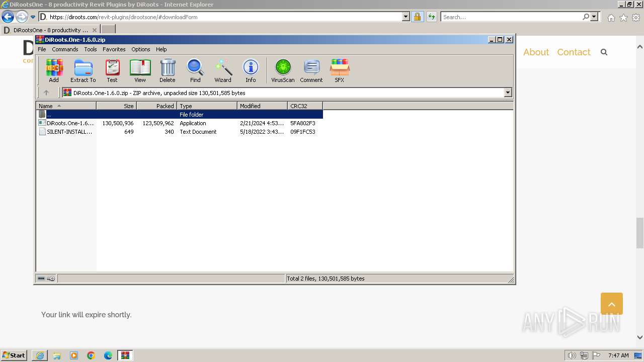Sort the list by Type column
The height and width of the screenshot is (362, 644).
[207, 106]
